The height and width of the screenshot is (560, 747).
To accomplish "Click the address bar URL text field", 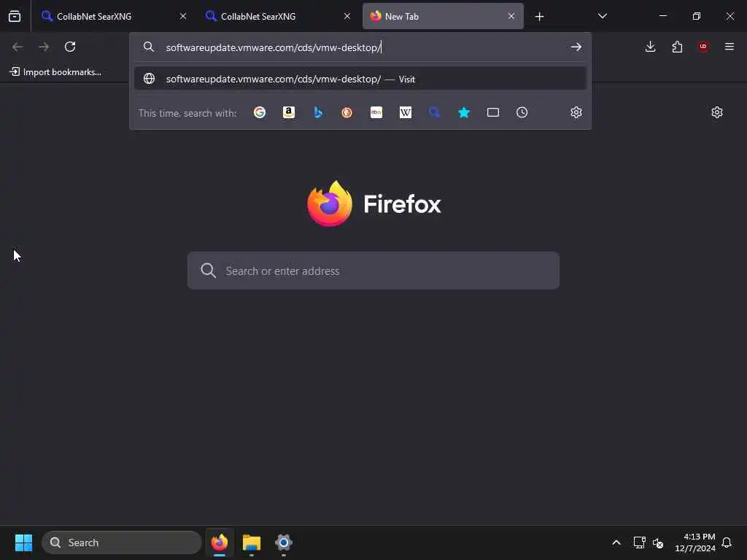I will coord(362,47).
